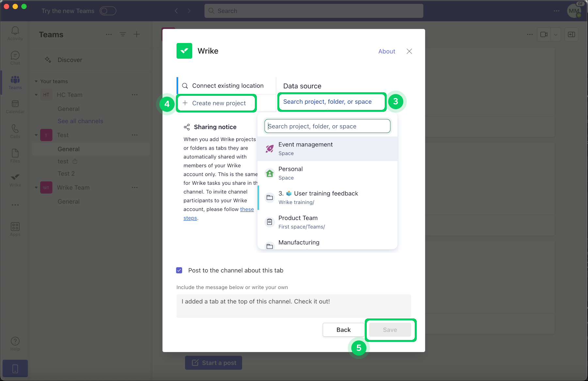Click the tab message text box
The height and width of the screenshot is (381, 588).
pos(294,306)
